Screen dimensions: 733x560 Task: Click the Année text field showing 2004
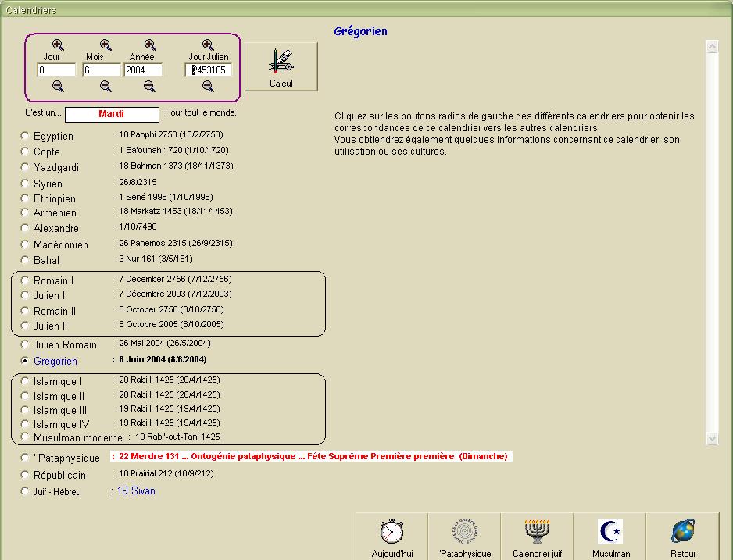143,70
